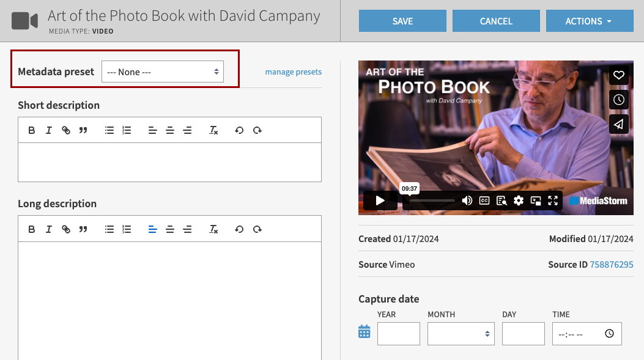This screenshot has width=644, height=360.
Task: Toggle closed captions on video player
Action: [x=484, y=200]
